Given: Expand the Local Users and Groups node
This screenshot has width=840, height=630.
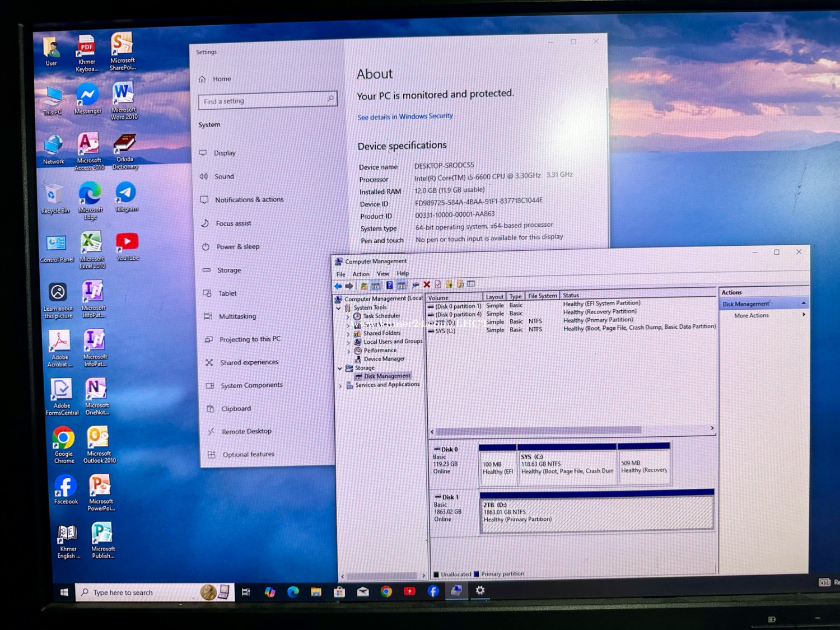Looking at the screenshot, I should click(348, 343).
